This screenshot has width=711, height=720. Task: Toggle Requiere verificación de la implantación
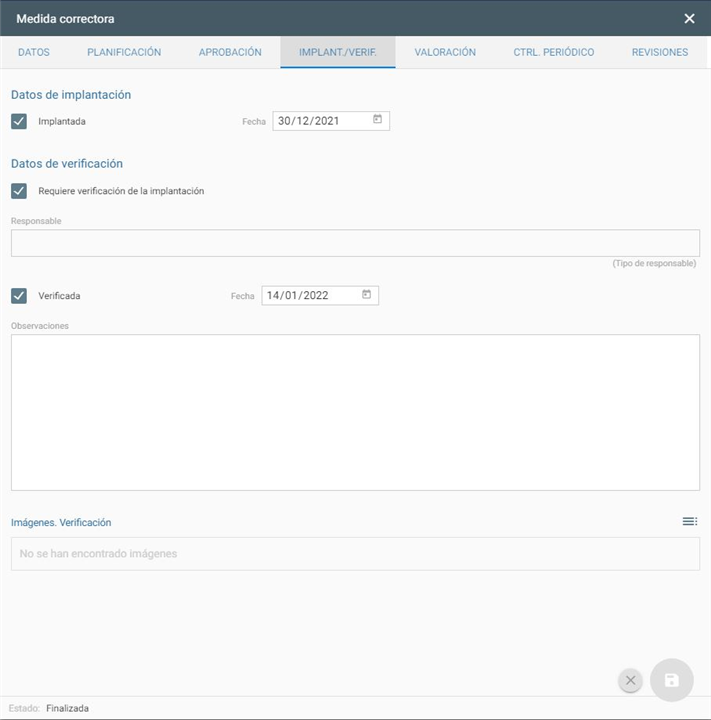click(19, 190)
